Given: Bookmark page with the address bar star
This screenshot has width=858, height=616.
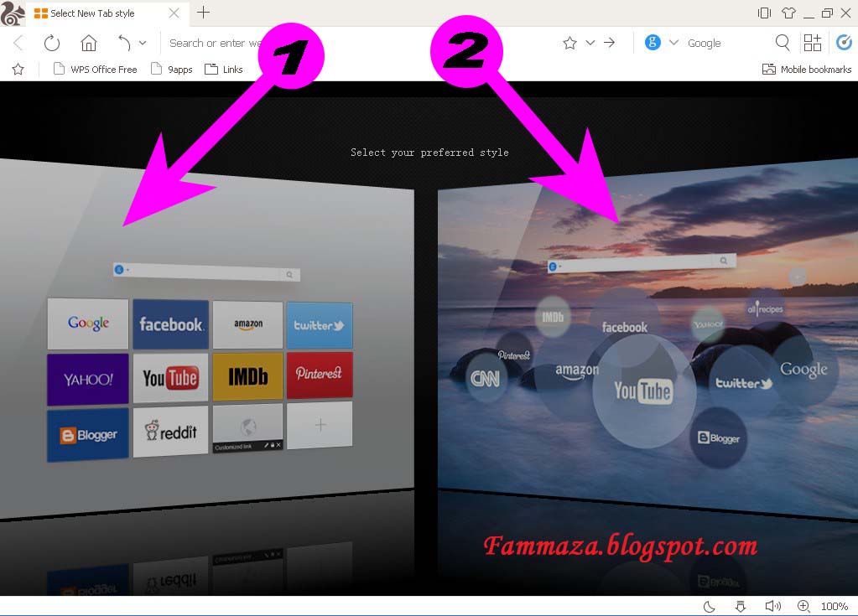Looking at the screenshot, I should (569, 43).
